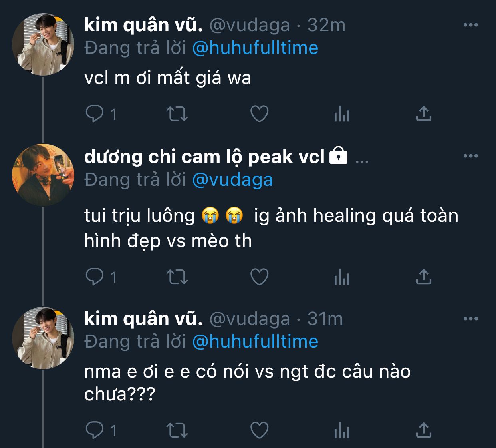The width and height of the screenshot is (496, 448).
Task: Share the 'tui trịu luông' tweet
Action: click(x=423, y=277)
